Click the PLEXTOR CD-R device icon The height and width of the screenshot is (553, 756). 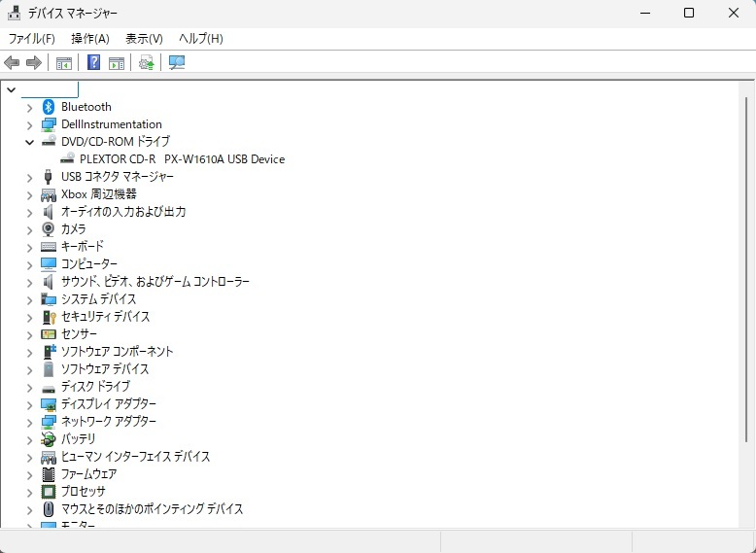pos(67,158)
